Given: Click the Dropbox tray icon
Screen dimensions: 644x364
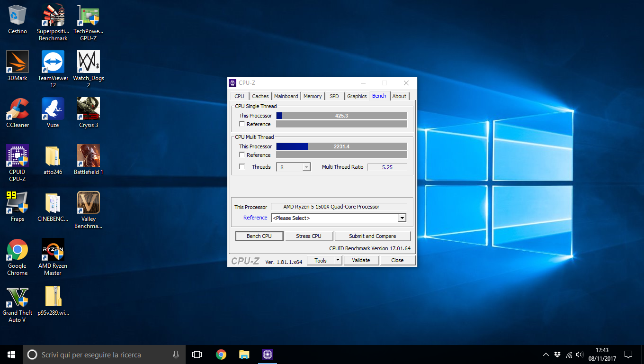Looking at the screenshot, I should pos(557,355).
